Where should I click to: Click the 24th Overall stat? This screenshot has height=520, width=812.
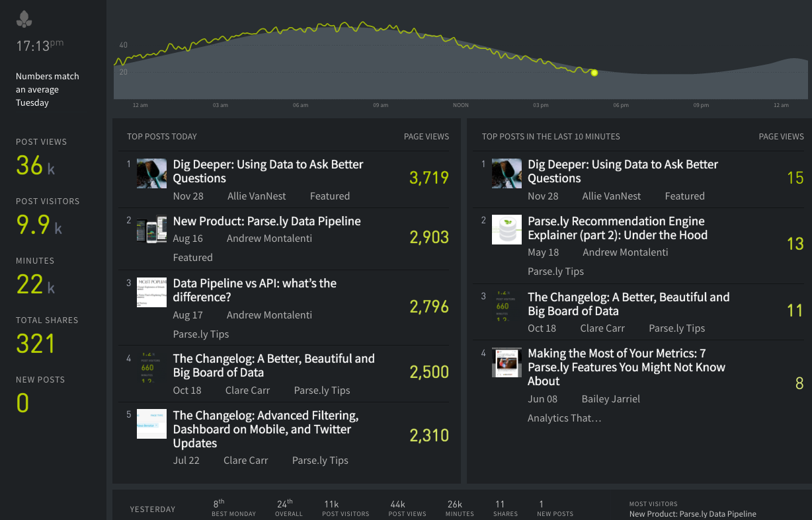coord(289,507)
